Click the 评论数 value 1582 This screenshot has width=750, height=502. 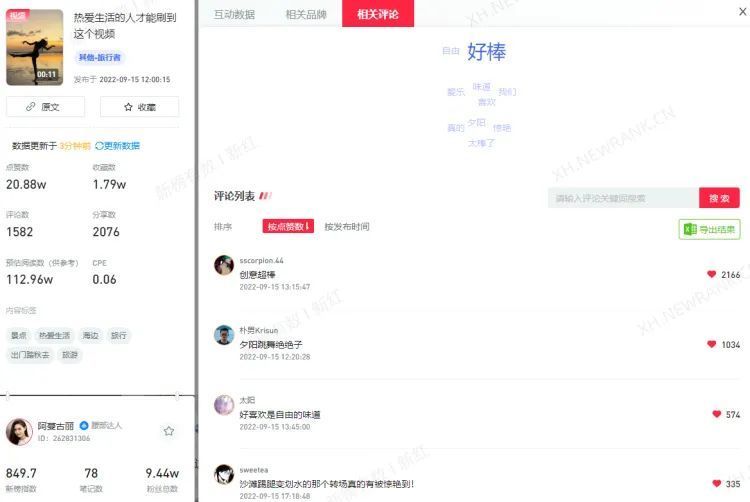pos(20,232)
